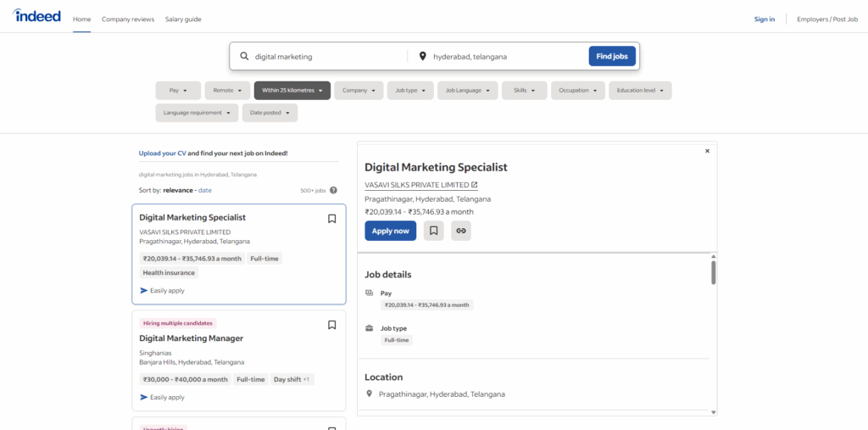Screen dimensions: 868x430
Task: Click Easily apply arrow on Manager card
Action: (144, 397)
